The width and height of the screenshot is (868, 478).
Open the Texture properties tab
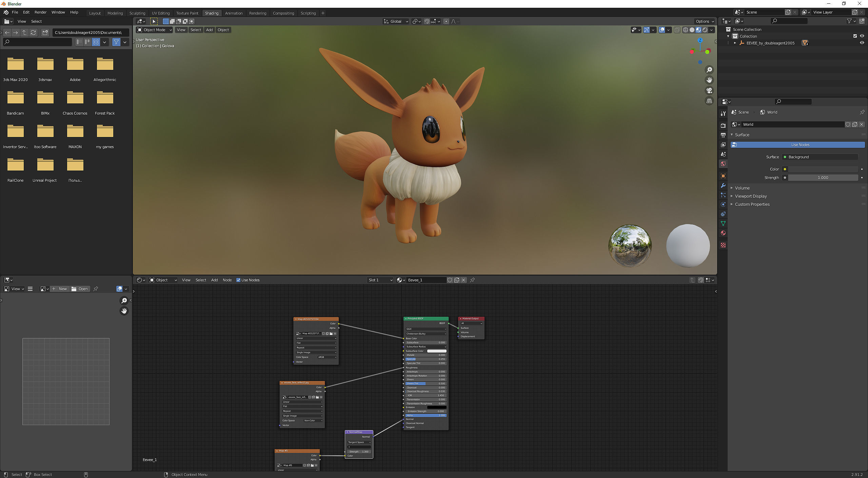pos(723,245)
